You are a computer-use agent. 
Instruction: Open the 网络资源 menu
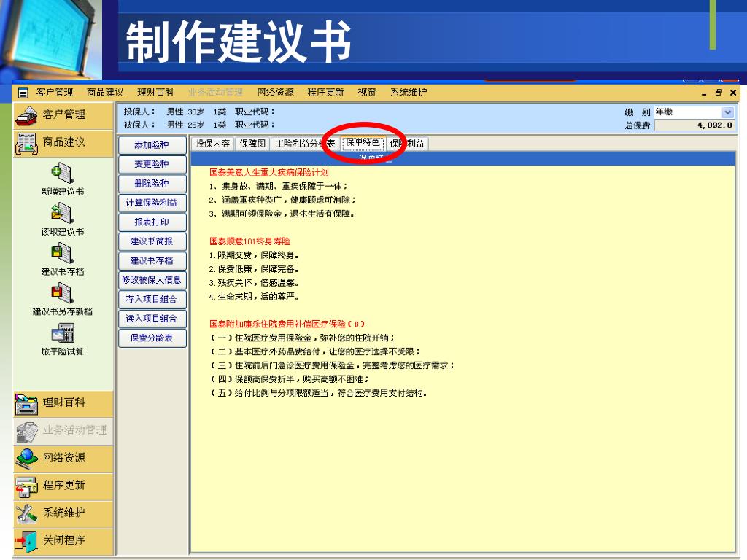pyautogui.click(x=275, y=93)
